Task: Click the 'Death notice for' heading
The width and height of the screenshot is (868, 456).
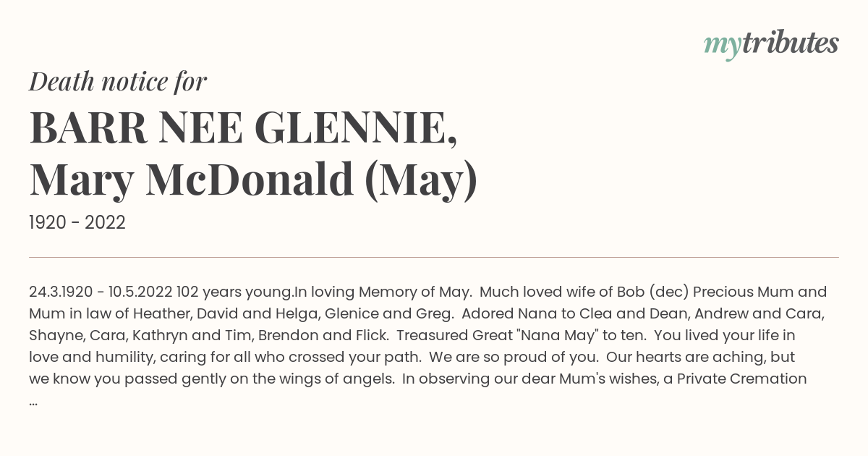Action: pyautogui.click(x=118, y=82)
